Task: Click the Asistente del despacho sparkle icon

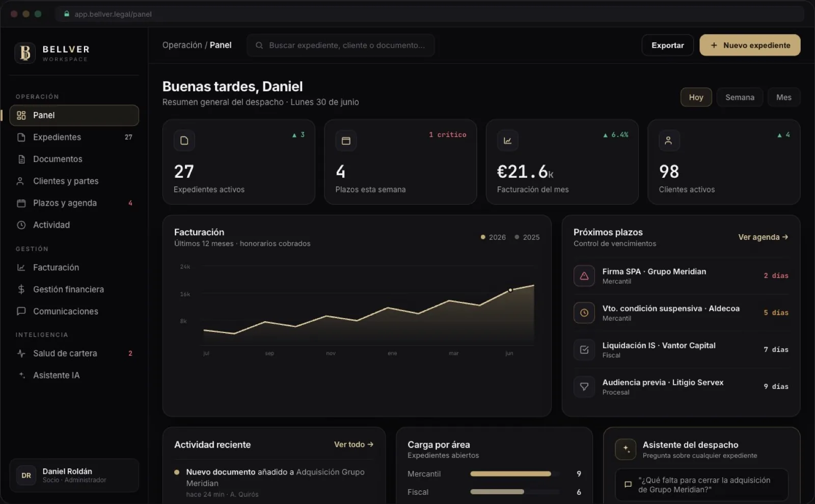Action: tap(626, 449)
